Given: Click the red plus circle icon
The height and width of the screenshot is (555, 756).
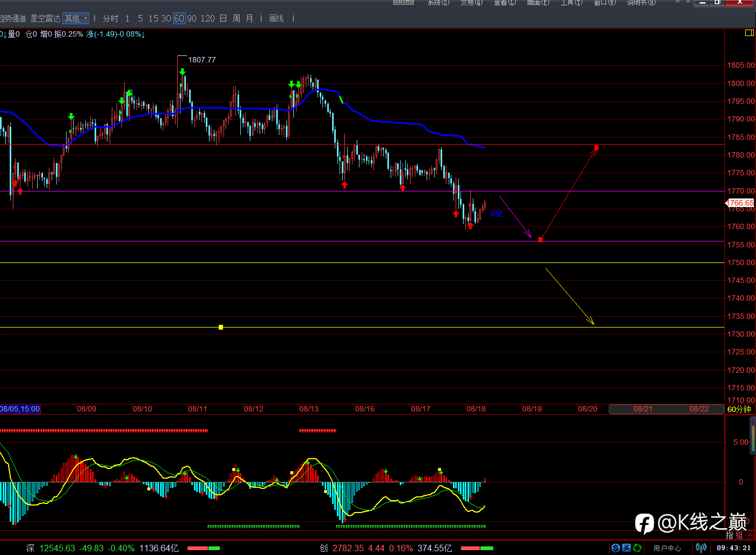Looking at the screenshot, I should tap(750, 535).
